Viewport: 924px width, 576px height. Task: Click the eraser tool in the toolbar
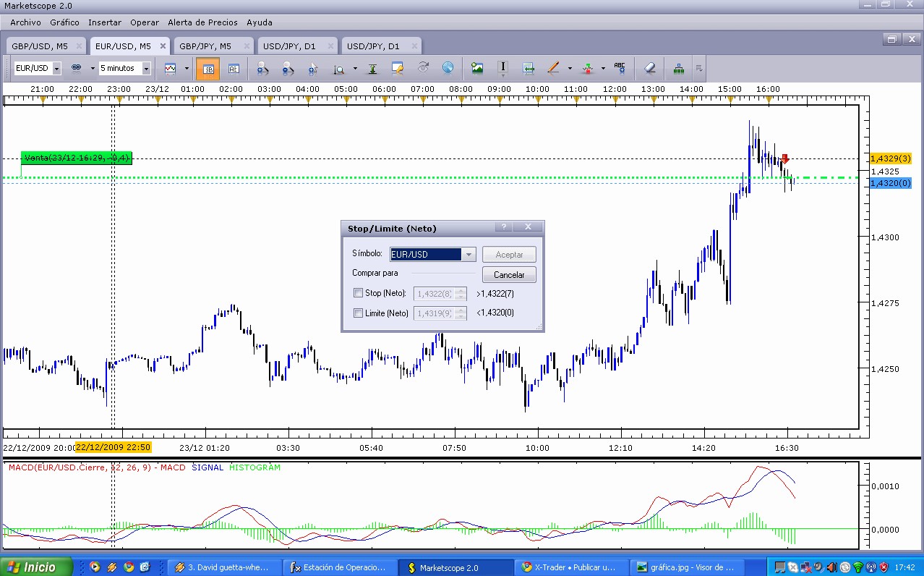pos(649,68)
